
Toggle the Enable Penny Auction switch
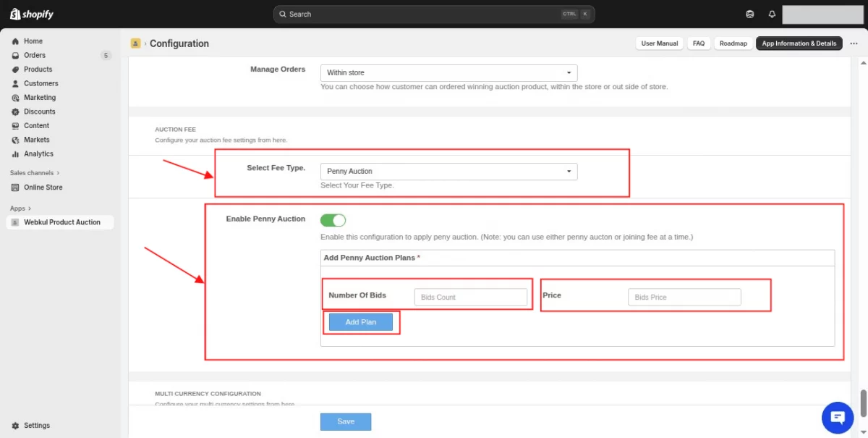pos(333,220)
